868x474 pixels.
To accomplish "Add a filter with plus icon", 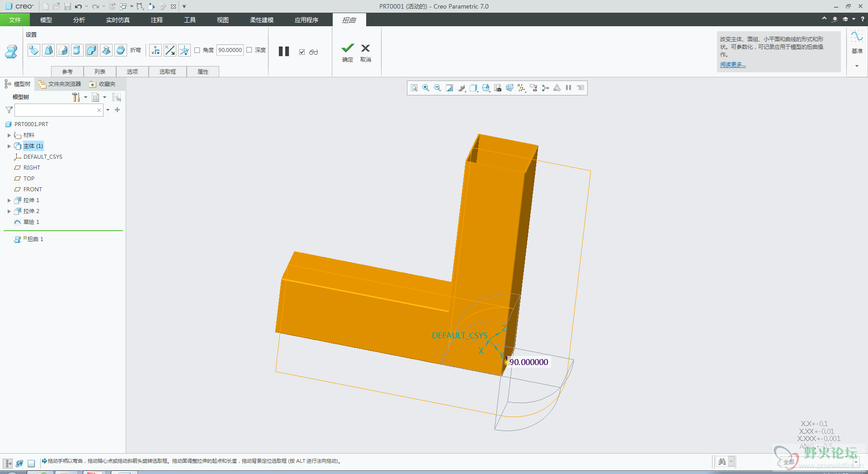I will pos(118,110).
